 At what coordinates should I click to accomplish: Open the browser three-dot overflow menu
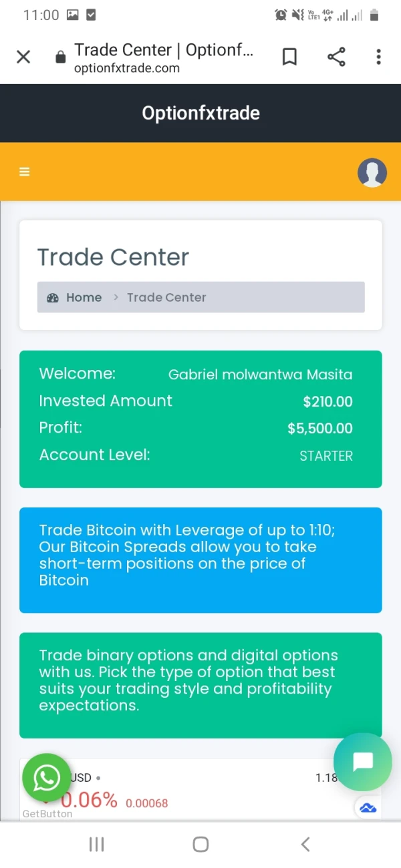pos(378,57)
